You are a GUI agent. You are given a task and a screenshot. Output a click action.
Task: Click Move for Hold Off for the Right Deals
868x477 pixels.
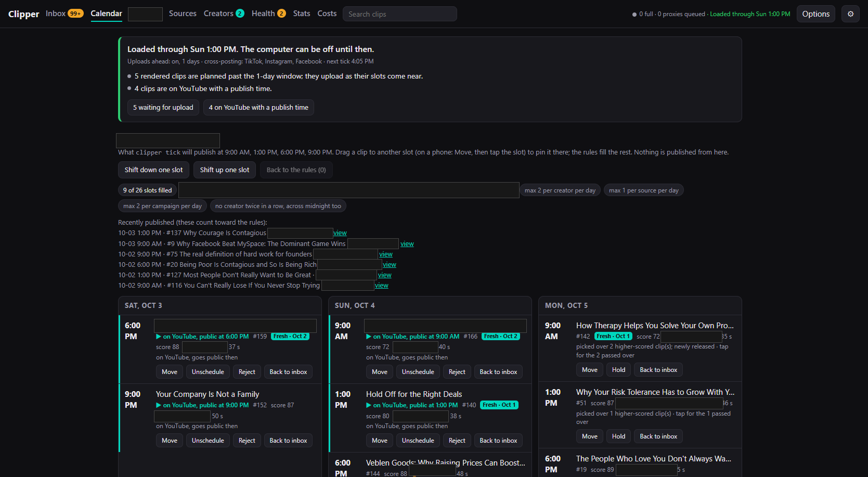(380, 441)
